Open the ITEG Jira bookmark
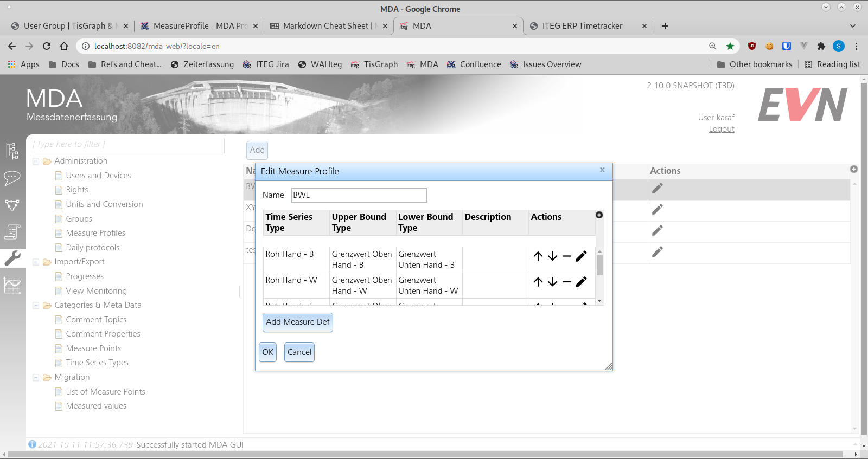Image resolution: width=868 pixels, height=459 pixels. 266,64
